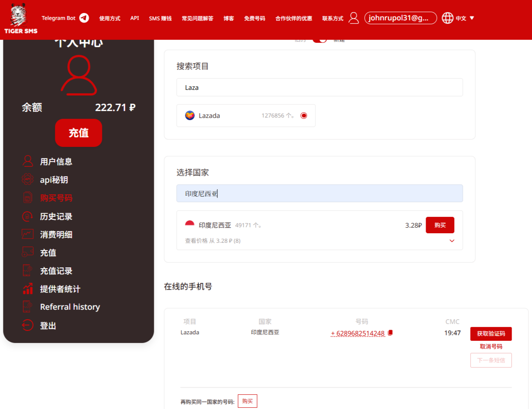Expand Indonesia price list chevron
The image size is (532, 409).
point(452,241)
